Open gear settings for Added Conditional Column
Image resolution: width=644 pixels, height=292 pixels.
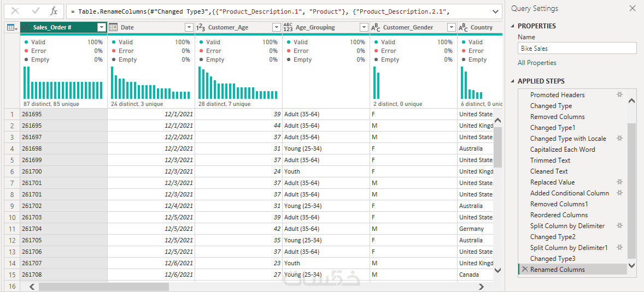click(x=619, y=193)
